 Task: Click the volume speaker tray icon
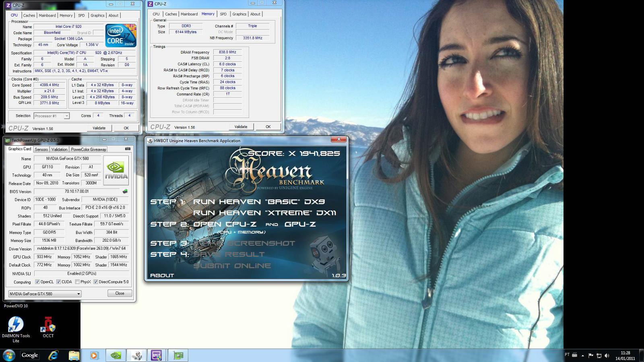[607, 356]
